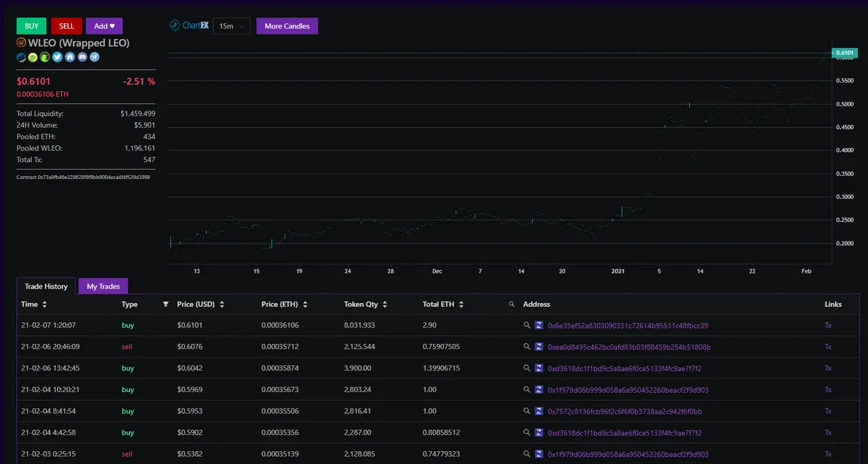The height and width of the screenshot is (464, 868).
Task: Switch to Trade History tab
Action: [47, 286]
